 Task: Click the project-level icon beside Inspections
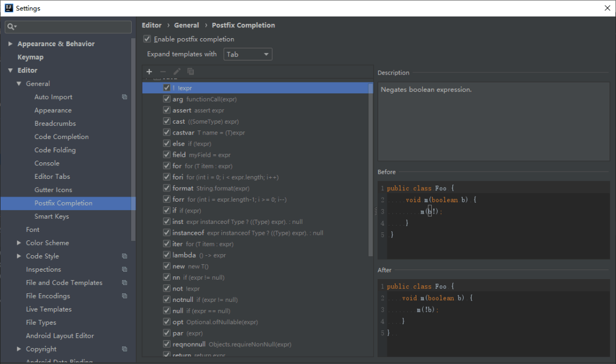(124, 269)
